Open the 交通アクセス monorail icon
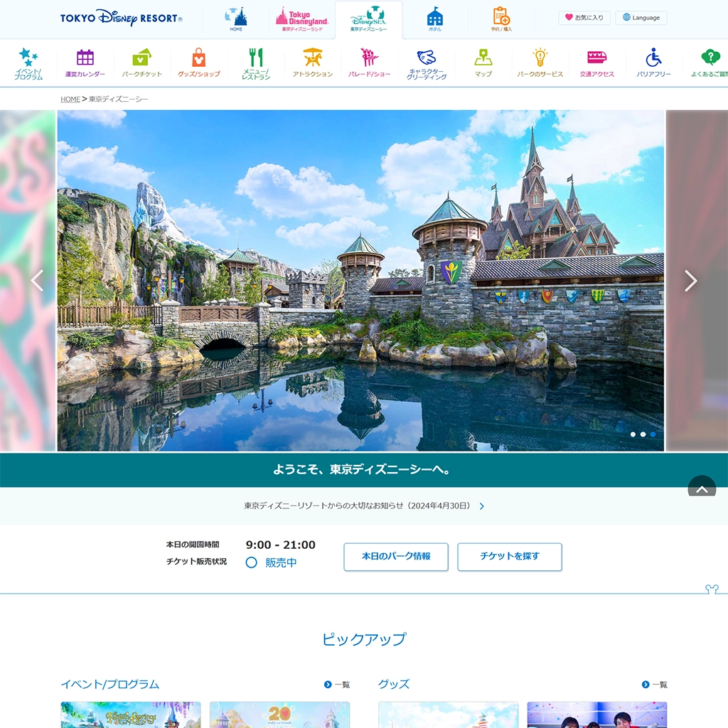Screen dimensions: 728x728 tap(597, 63)
